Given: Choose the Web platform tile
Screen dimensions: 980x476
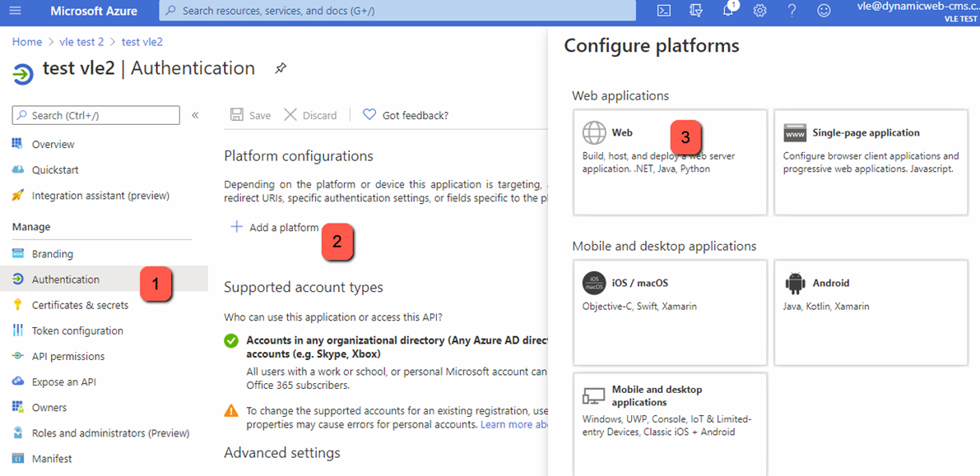Looking at the screenshot, I should click(670, 163).
